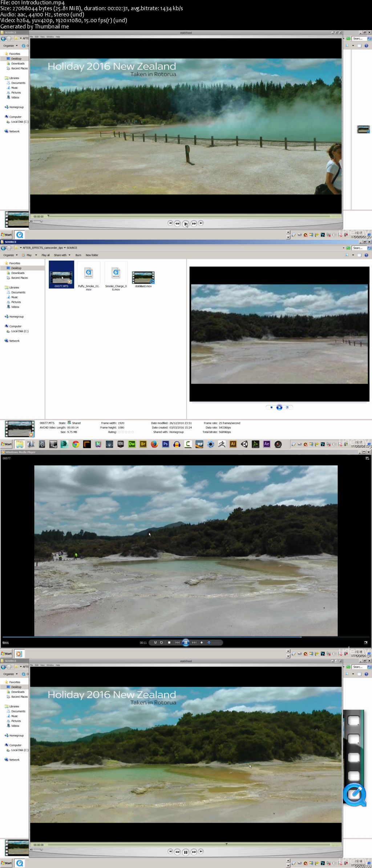
Task: Skip to previous in Windows Media Player
Action: (x=177, y=643)
